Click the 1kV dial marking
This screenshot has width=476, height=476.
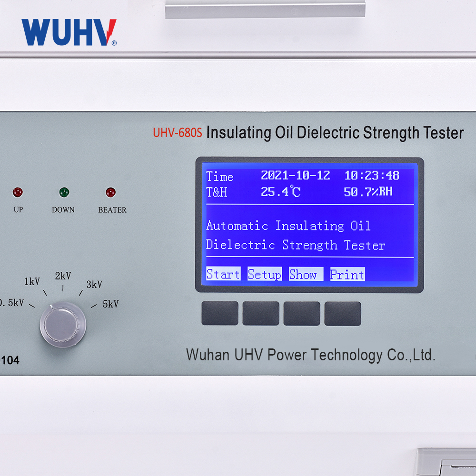click(32, 281)
